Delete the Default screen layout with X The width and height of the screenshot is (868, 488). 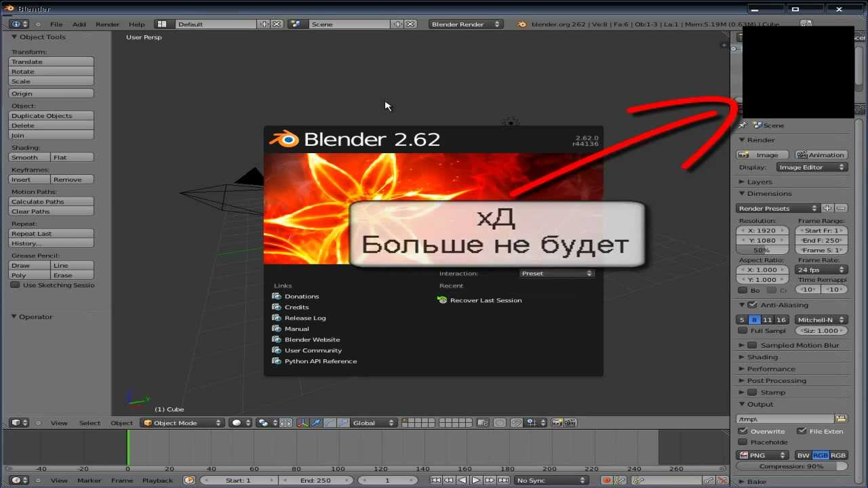click(277, 24)
